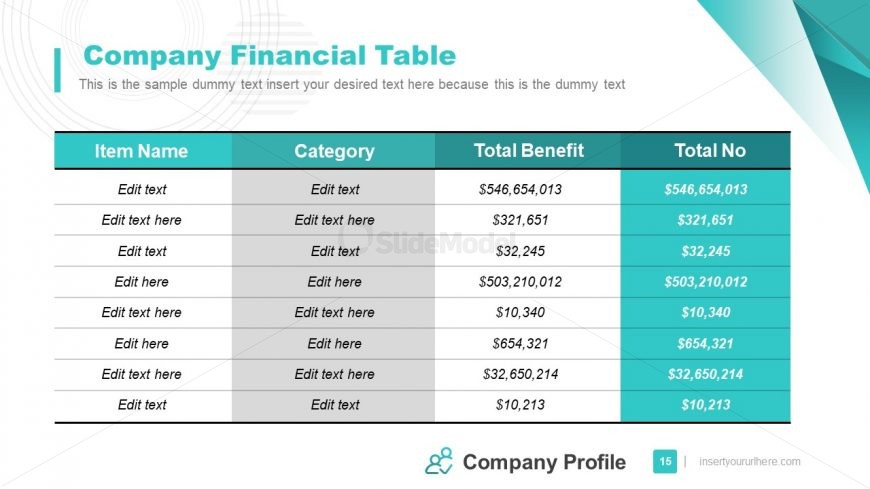The image size is (870, 489).
Task: Select $10,340 in the Total Benefit column
Action: pos(520,312)
